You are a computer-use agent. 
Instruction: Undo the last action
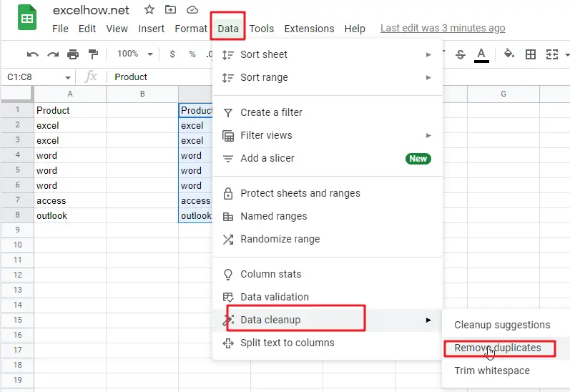point(32,54)
